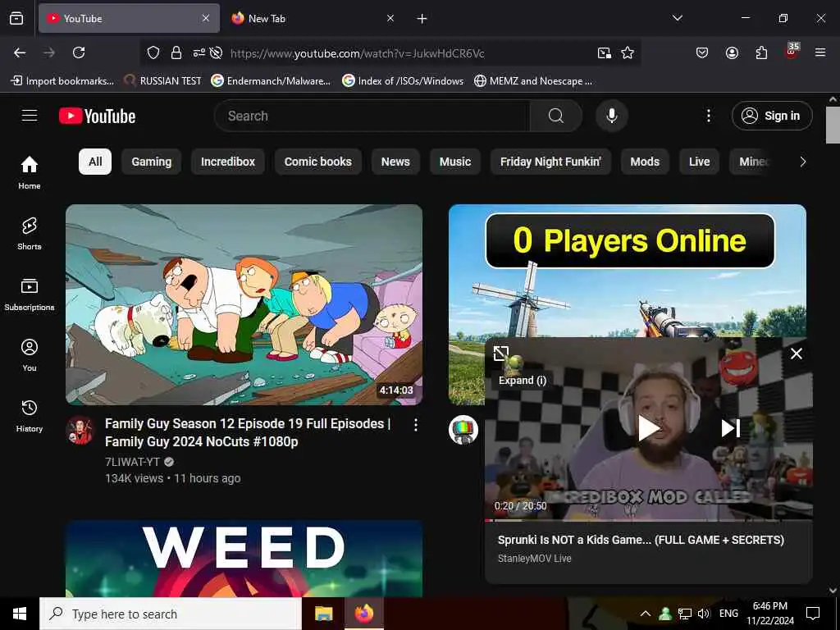Expand the miniplayer to full view
The height and width of the screenshot is (630, 840).
pyautogui.click(x=501, y=354)
